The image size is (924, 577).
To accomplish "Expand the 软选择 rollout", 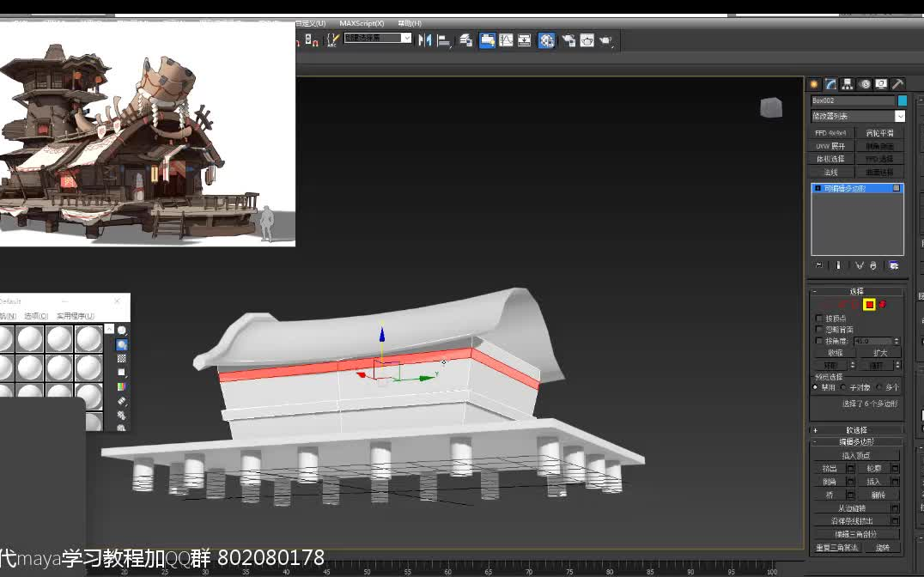I will pyautogui.click(x=856, y=428).
